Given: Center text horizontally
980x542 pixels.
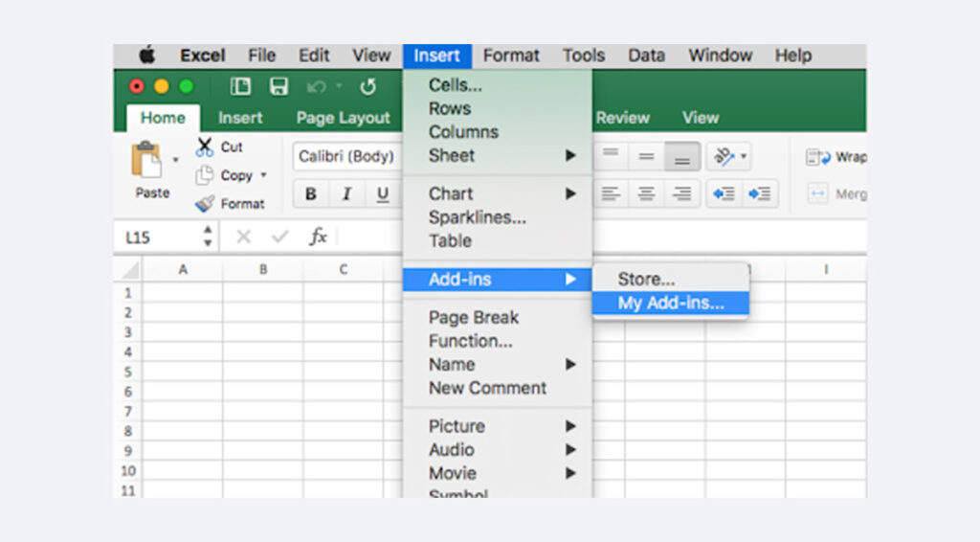Looking at the screenshot, I should pos(646,193).
